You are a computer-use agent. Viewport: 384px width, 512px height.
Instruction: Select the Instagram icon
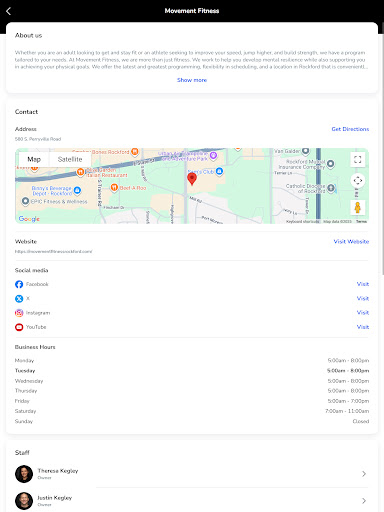coord(19,313)
